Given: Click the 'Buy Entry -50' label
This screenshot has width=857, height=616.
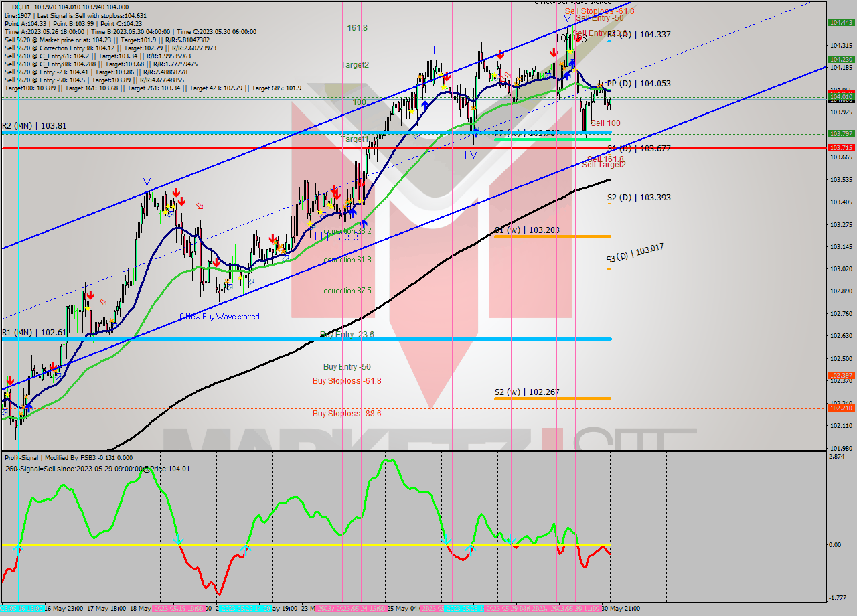Looking at the screenshot, I should (347, 367).
